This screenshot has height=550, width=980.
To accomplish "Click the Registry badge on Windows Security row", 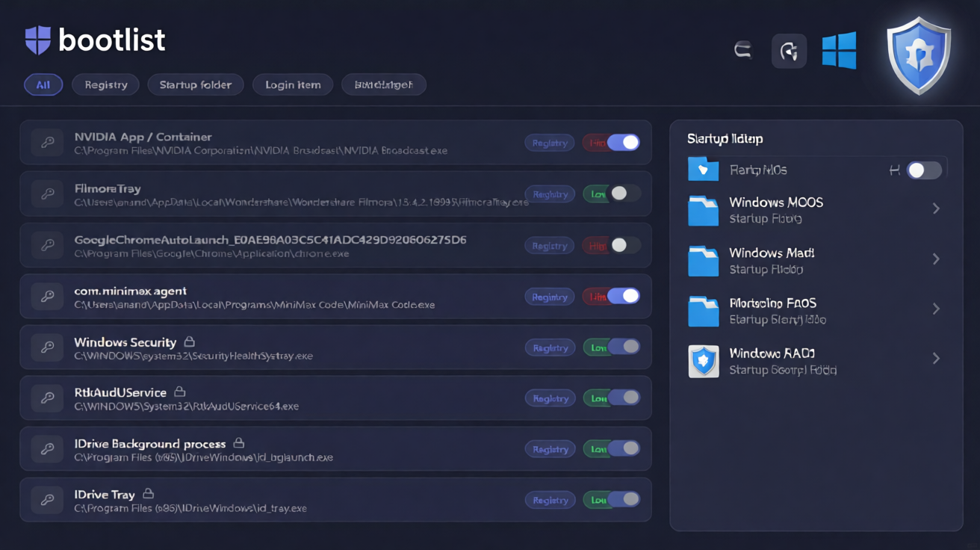I will 550,347.
